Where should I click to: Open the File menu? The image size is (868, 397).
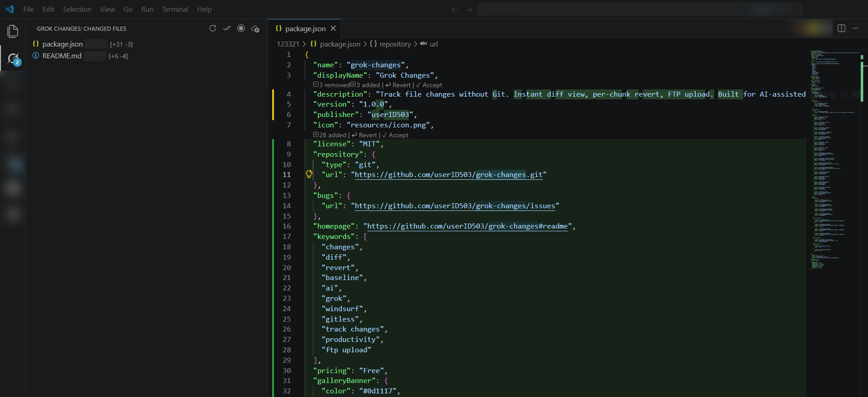[28, 9]
